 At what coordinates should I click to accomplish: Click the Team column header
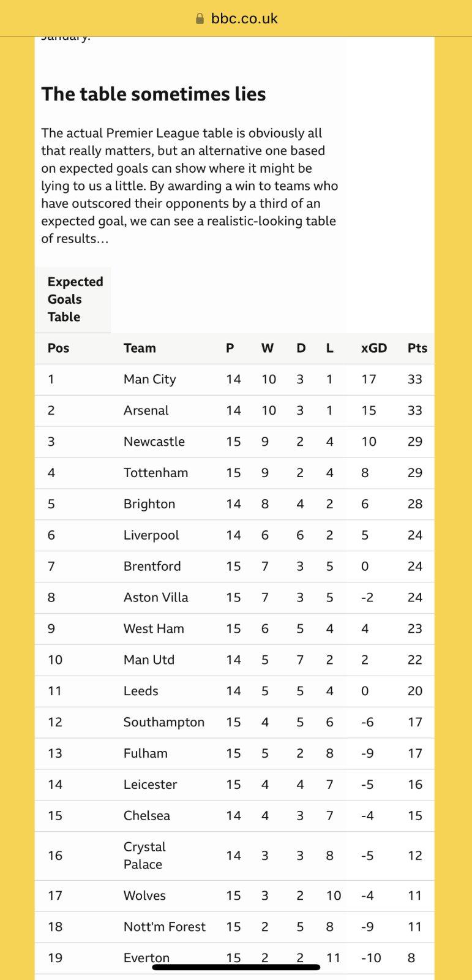(x=140, y=349)
